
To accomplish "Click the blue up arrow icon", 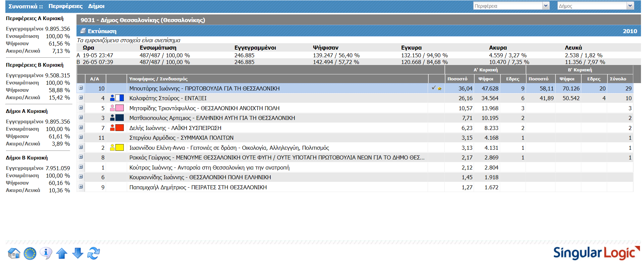I will click(x=62, y=253).
